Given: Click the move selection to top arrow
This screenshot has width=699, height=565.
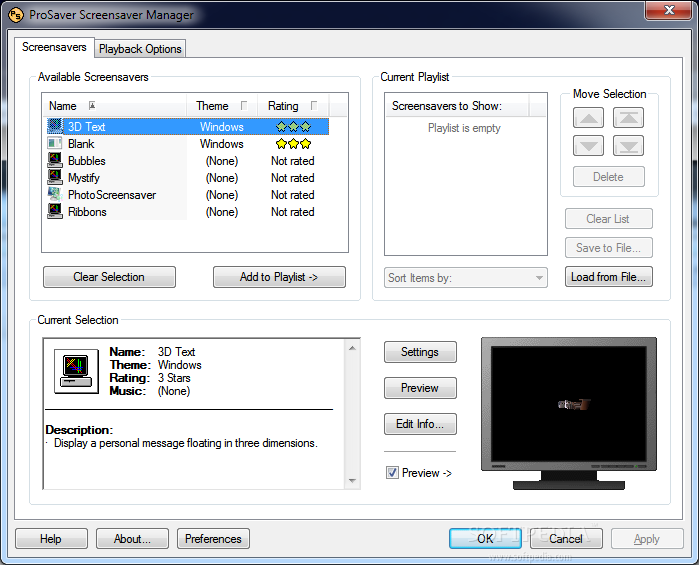Looking at the screenshot, I should [629, 118].
